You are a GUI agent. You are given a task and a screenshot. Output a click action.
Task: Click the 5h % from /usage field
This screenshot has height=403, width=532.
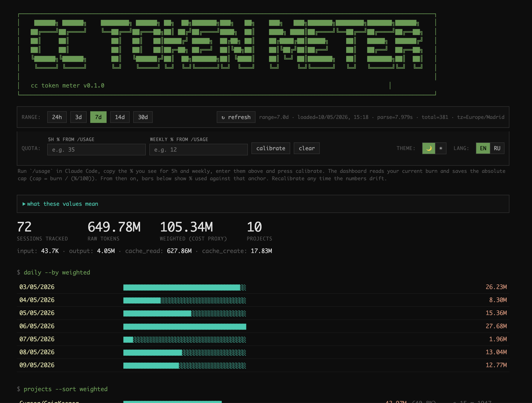point(97,150)
